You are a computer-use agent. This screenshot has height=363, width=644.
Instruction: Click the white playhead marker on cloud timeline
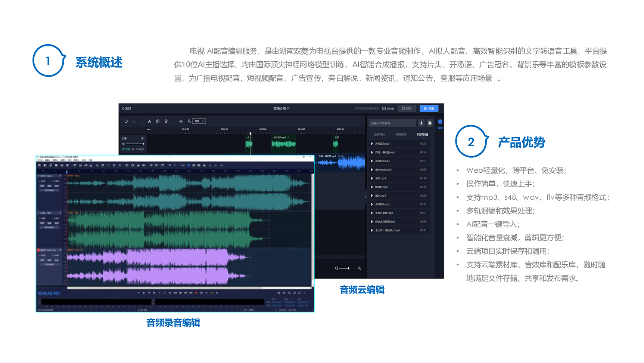[251, 133]
